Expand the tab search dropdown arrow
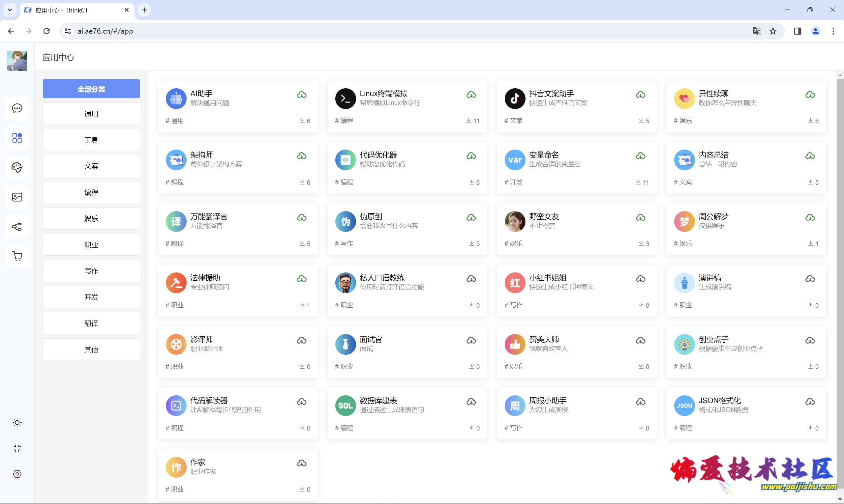This screenshot has height=504, width=844. pyautogui.click(x=10, y=10)
